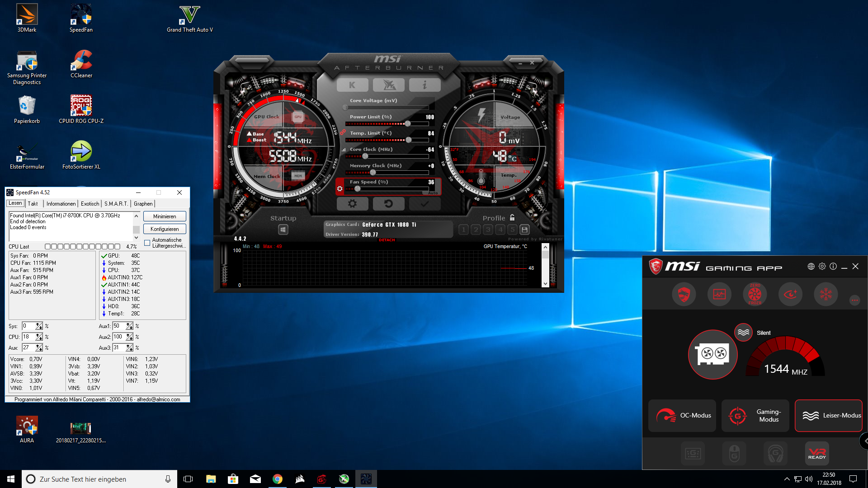This screenshot has height=488, width=868.
Task: Expand the Gaming App side panel arrow
Action: 864,441
